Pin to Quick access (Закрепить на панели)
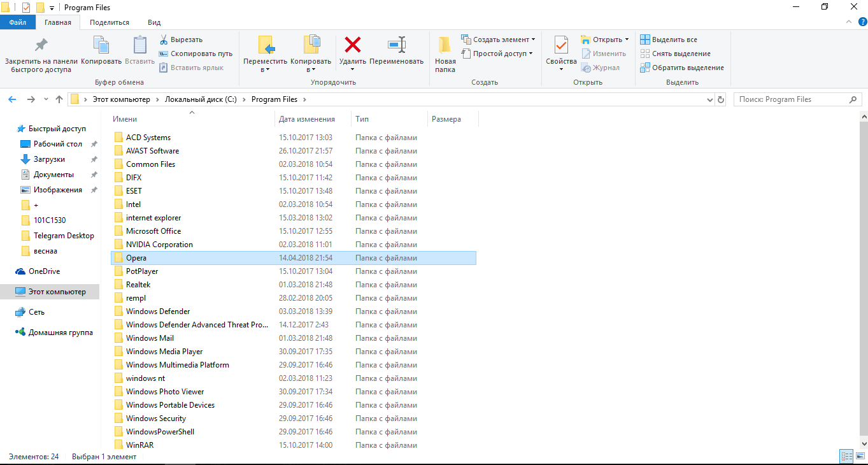 click(41, 55)
